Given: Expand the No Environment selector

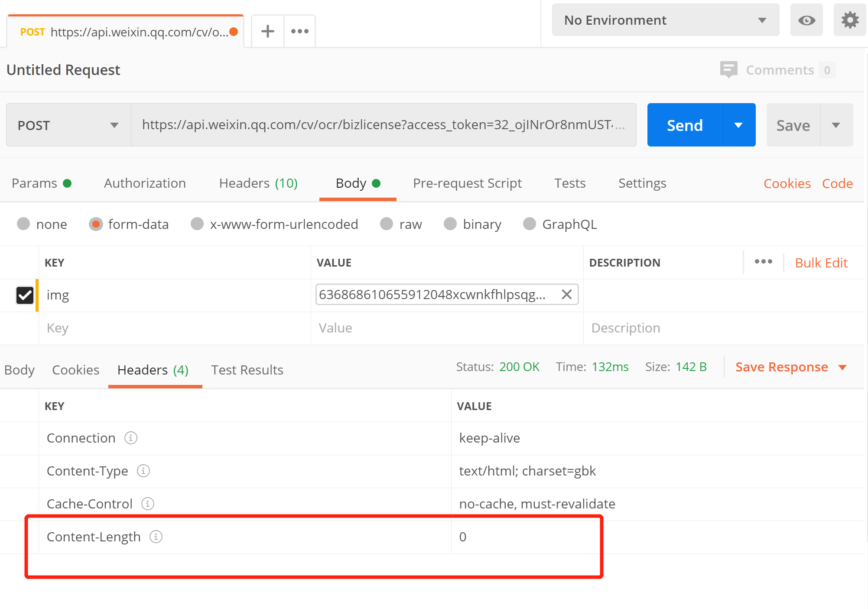Looking at the screenshot, I should click(x=665, y=20).
